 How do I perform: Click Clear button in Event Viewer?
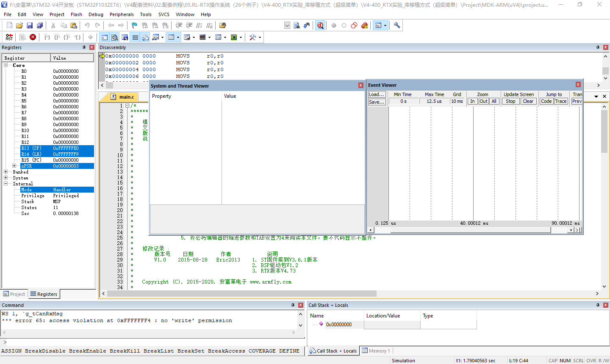(x=528, y=101)
